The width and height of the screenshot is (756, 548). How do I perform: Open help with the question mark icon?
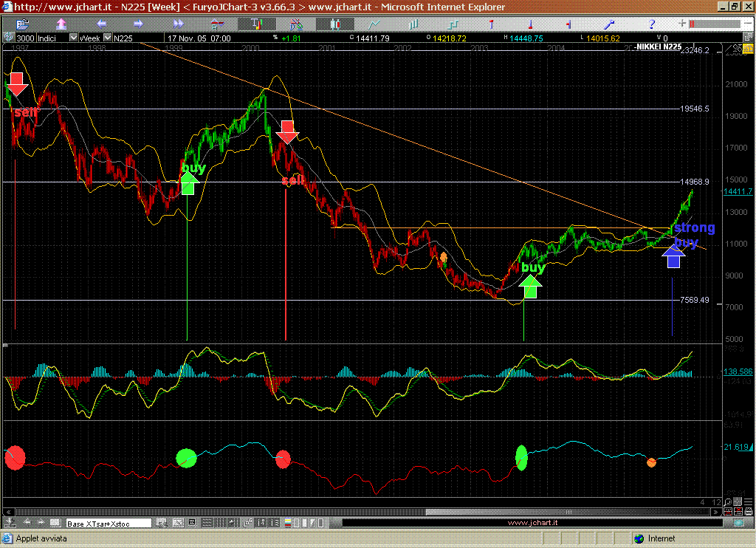(652, 24)
